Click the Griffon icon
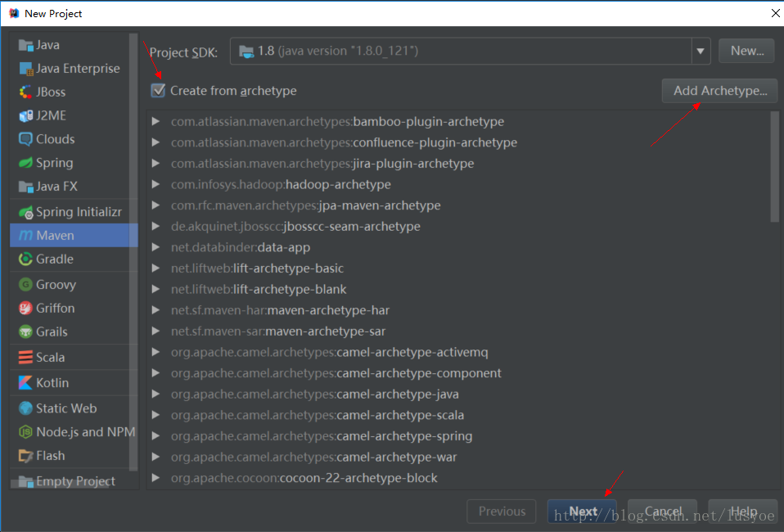 25,308
